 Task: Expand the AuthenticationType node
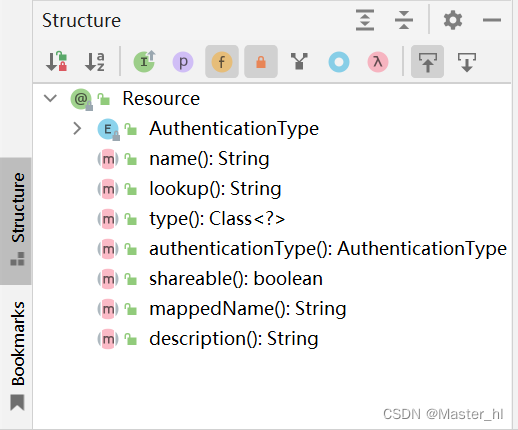point(77,128)
